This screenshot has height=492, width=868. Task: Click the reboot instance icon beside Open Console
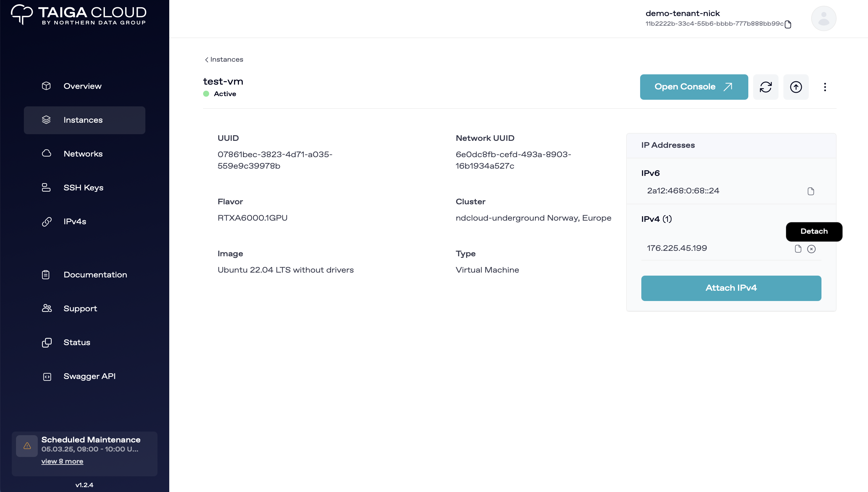pos(766,87)
